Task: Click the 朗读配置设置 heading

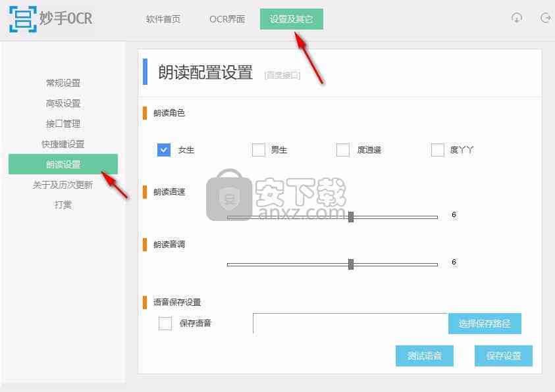Action: (x=205, y=72)
